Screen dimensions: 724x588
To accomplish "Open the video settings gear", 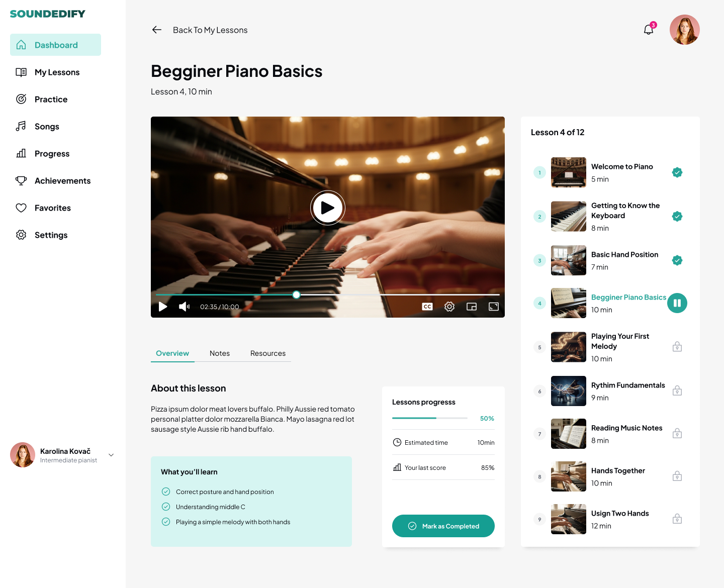I will click(449, 307).
